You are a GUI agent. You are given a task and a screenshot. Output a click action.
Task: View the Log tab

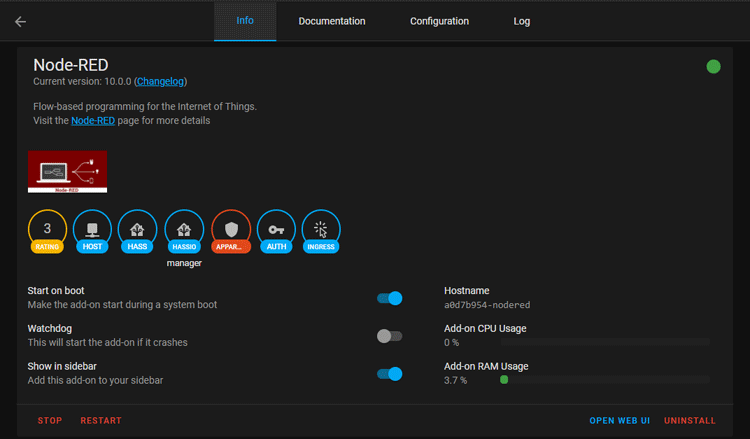522,21
